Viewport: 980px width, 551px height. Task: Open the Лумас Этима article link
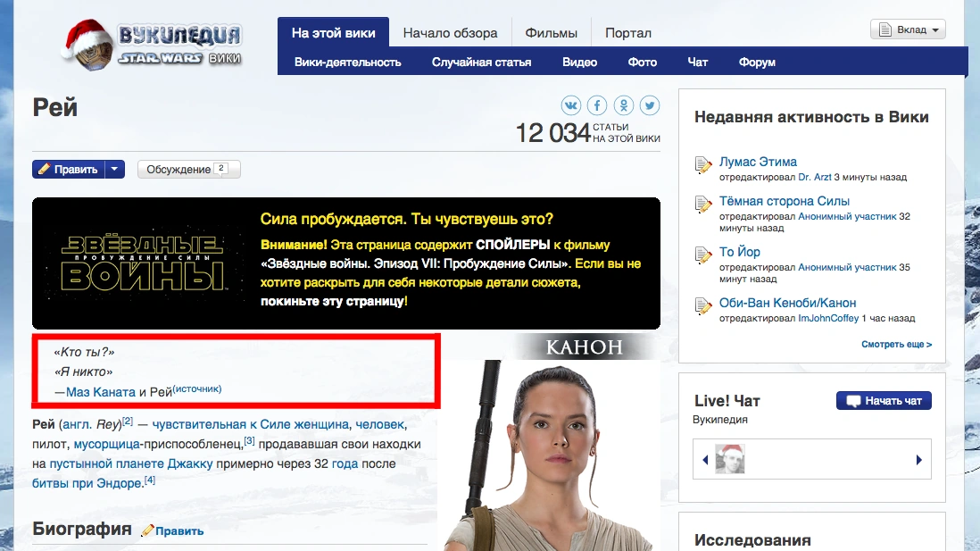758,162
